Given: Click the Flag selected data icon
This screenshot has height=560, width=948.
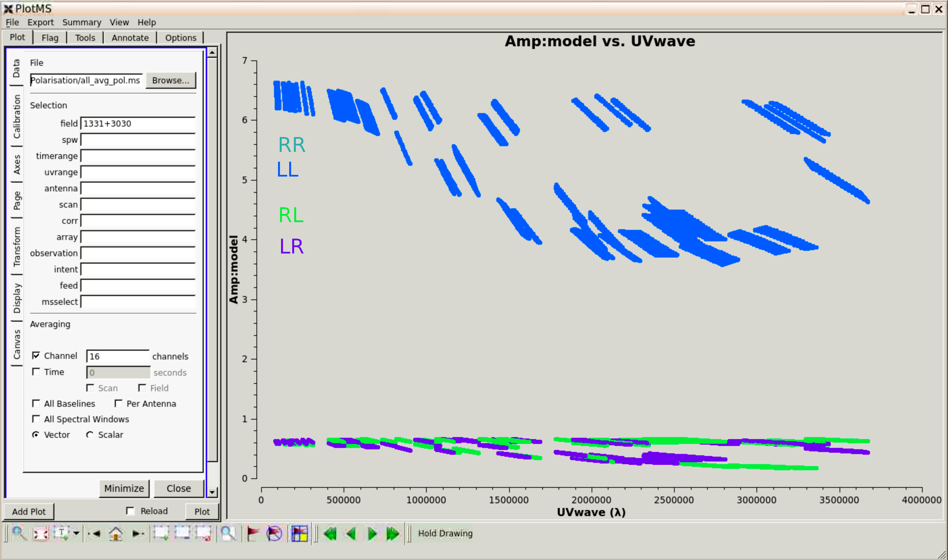Looking at the screenshot, I should (x=253, y=534).
